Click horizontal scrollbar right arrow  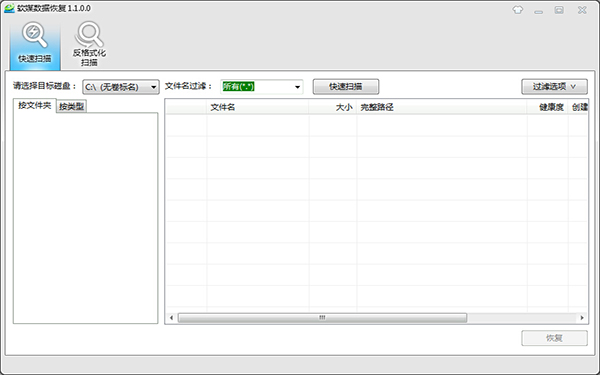coord(582,318)
